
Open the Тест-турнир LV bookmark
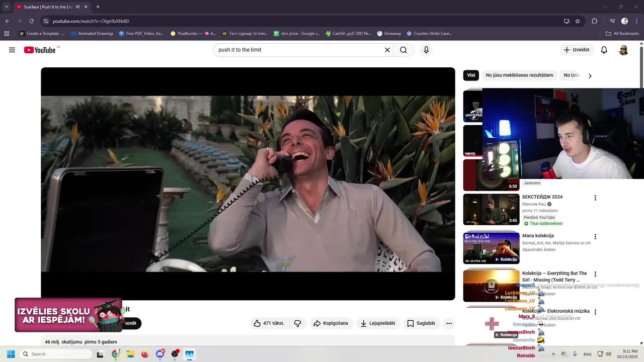click(x=245, y=34)
